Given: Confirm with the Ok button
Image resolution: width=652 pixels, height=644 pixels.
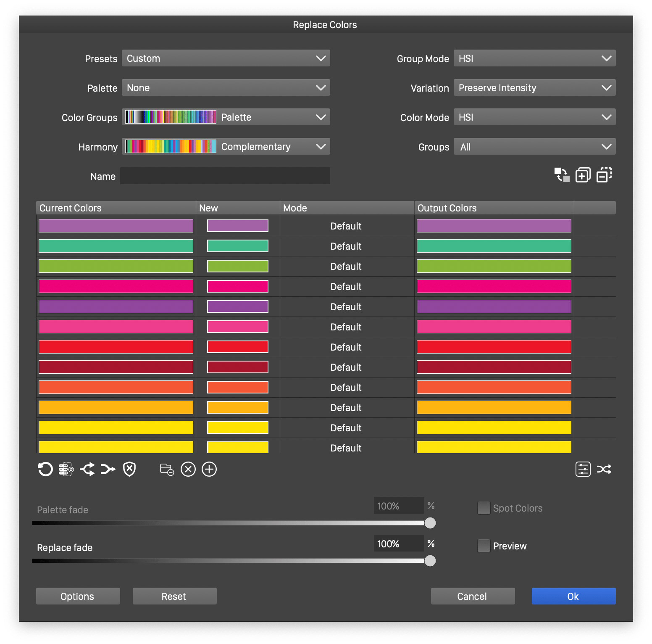Looking at the screenshot, I should pos(573,596).
